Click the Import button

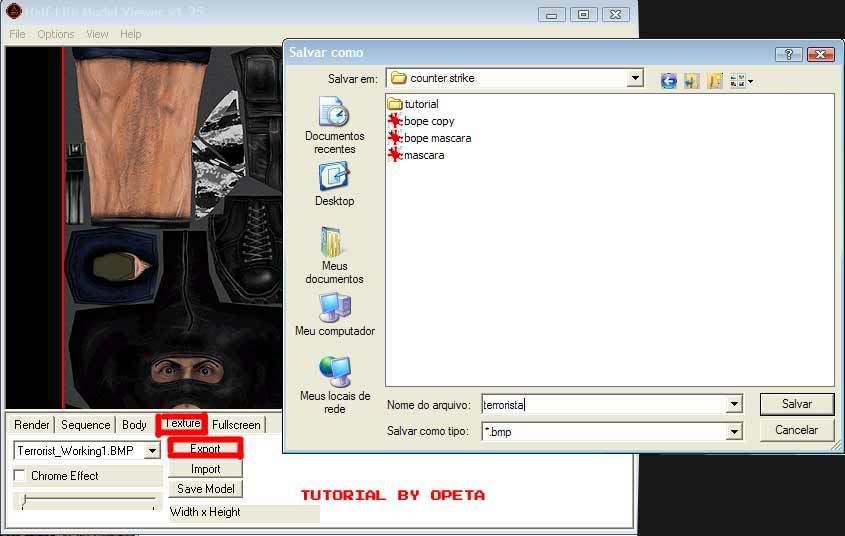pyautogui.click(x=205, y=469)
